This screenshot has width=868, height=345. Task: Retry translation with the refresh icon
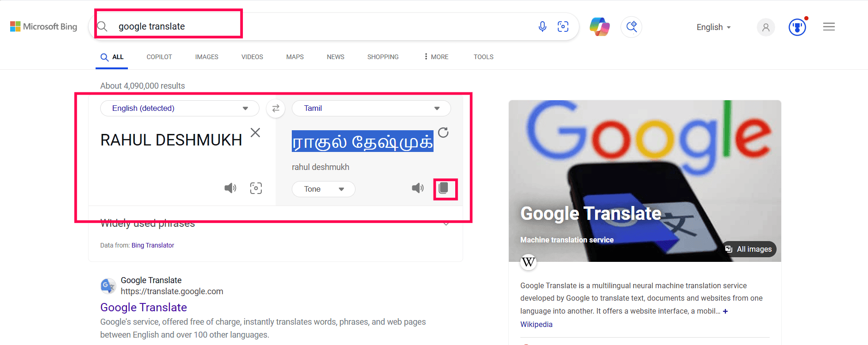click(443, 133)
